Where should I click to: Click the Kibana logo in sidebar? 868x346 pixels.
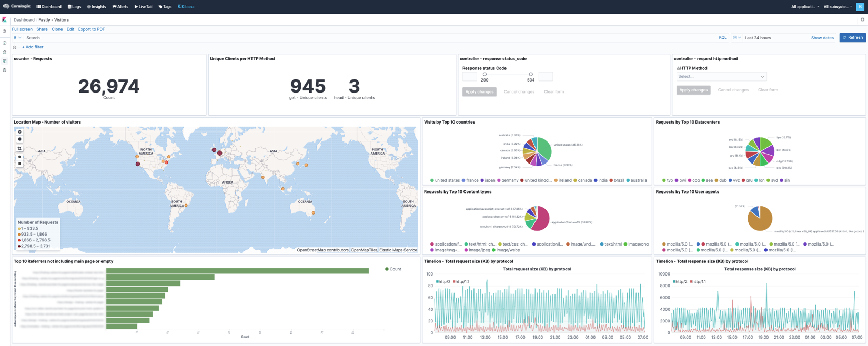[x=4, y=19]
